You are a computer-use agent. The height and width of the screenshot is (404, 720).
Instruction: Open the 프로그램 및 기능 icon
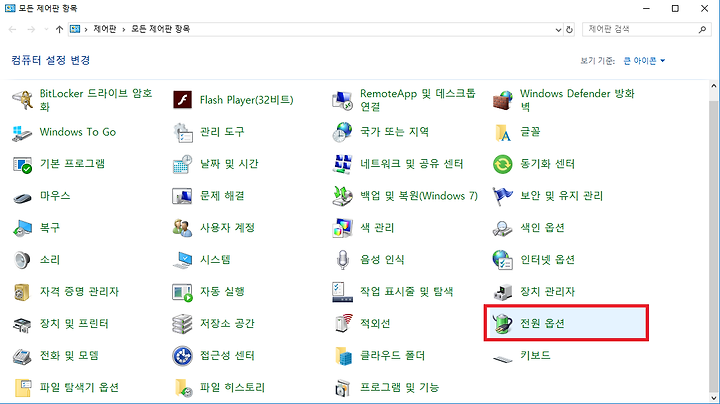coord(342,387)
